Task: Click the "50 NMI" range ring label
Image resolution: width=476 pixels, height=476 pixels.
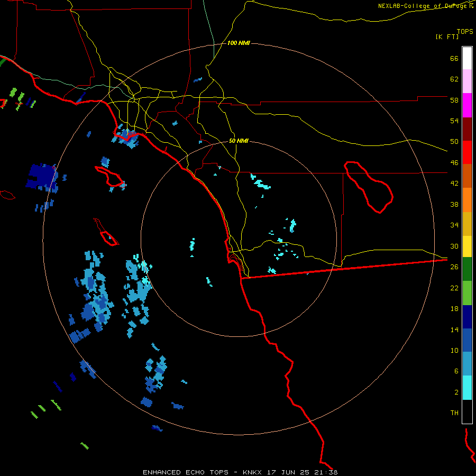Action: [239, 141]
